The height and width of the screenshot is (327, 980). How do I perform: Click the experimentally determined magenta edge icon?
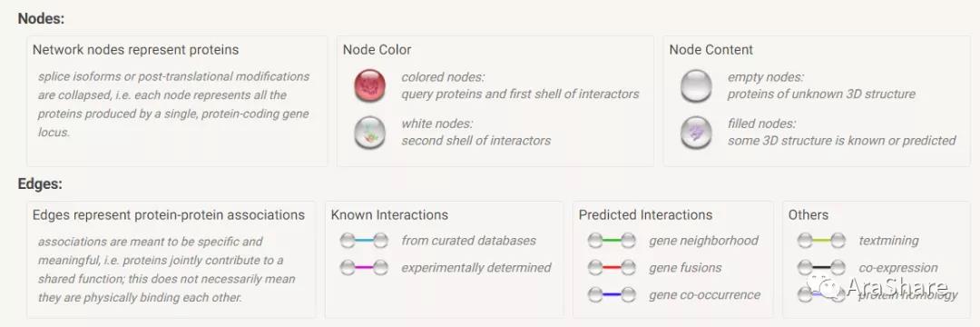coord(364,268)
